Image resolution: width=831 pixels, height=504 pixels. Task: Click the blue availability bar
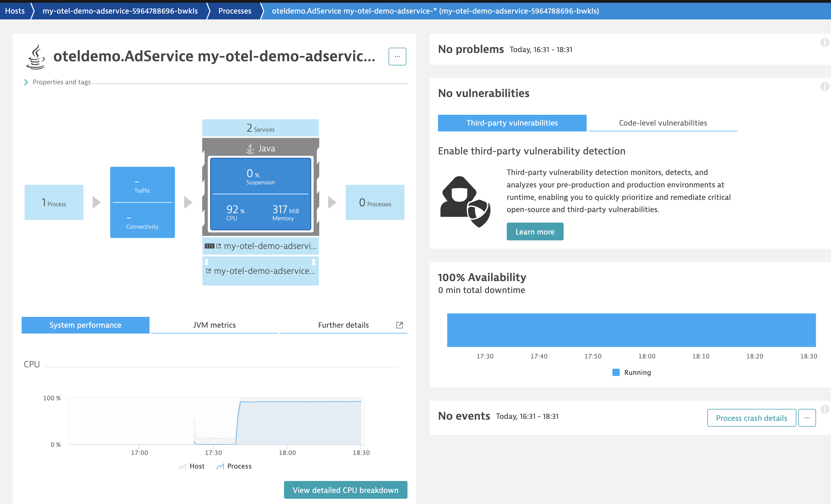[x=631, y=330]
